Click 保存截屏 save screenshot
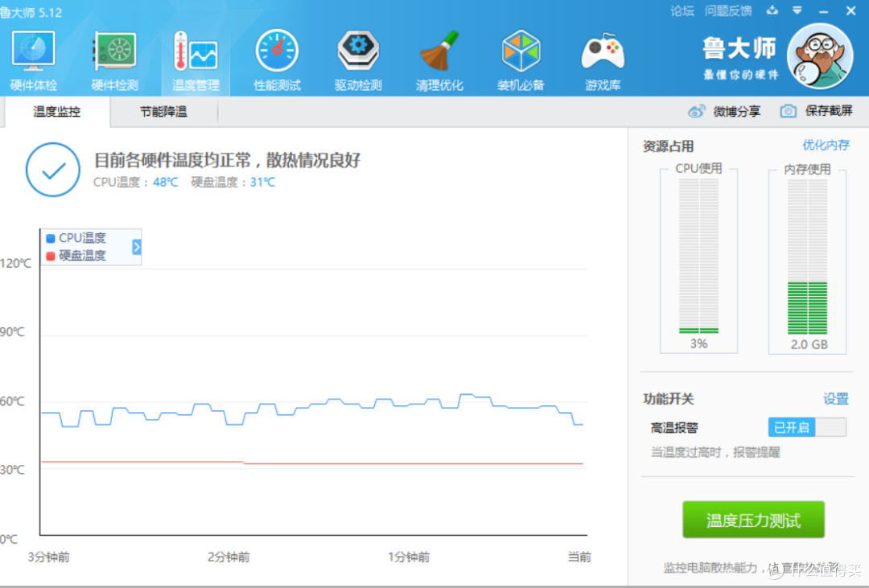Image resolution: width=869 pixels, height=588 pixels. coord(829,111)
